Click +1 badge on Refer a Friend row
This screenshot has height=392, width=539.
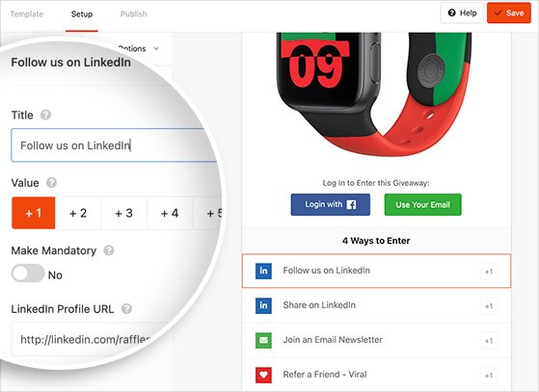[x=489, y=376]
